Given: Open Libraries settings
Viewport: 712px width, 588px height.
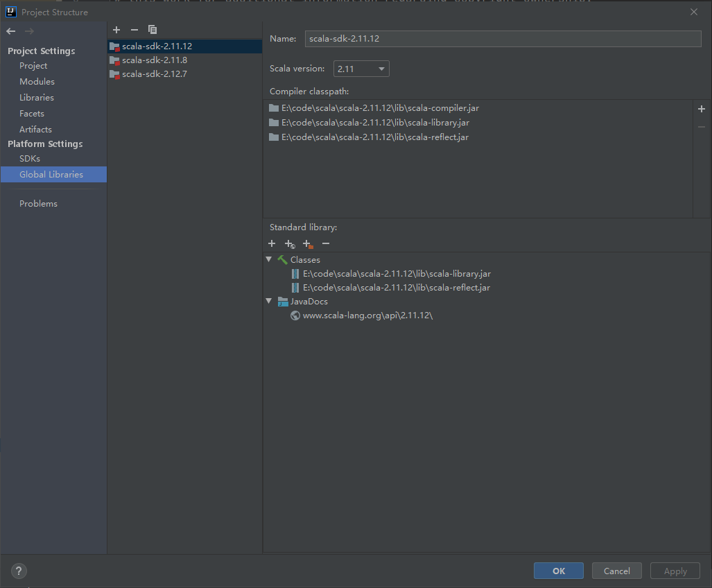Looking at the screenshot, I should 36,98.
